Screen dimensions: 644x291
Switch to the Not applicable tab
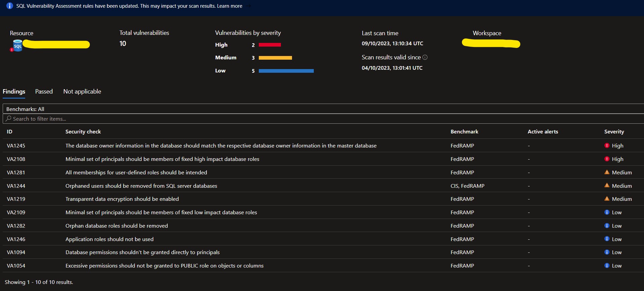pyautogui.click(x=82, y=92)
